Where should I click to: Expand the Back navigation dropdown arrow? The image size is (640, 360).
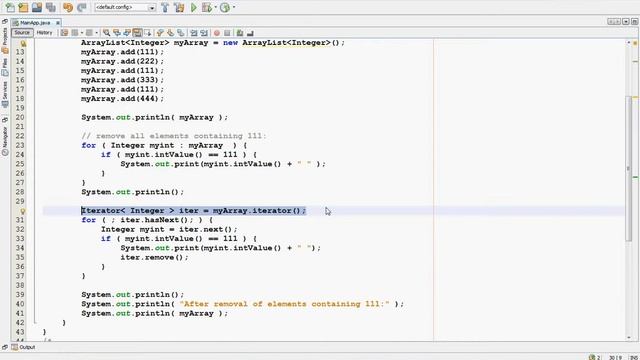click(x=82, y=33)
